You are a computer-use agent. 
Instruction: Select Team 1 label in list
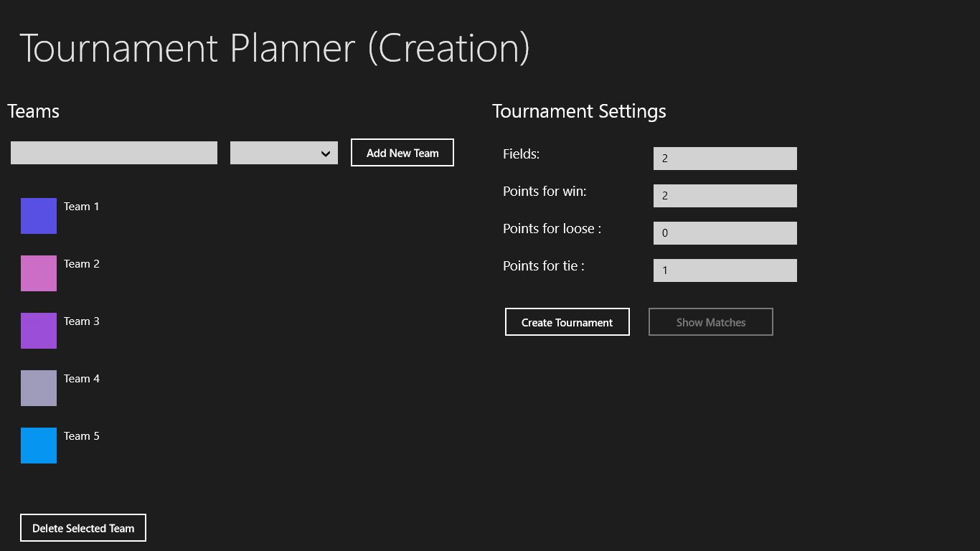[82, 207]
